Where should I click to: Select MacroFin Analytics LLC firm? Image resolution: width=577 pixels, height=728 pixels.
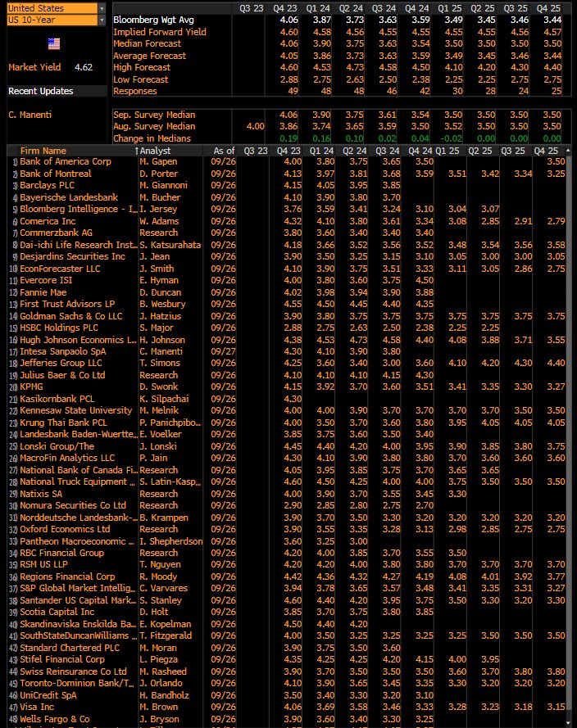coord(67,458)
